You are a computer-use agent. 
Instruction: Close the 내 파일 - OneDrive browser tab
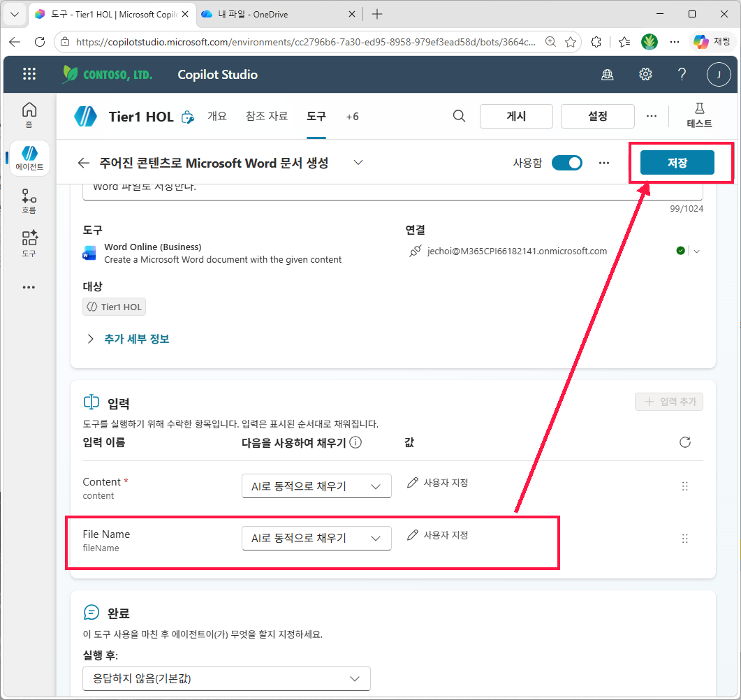(351, 14)
